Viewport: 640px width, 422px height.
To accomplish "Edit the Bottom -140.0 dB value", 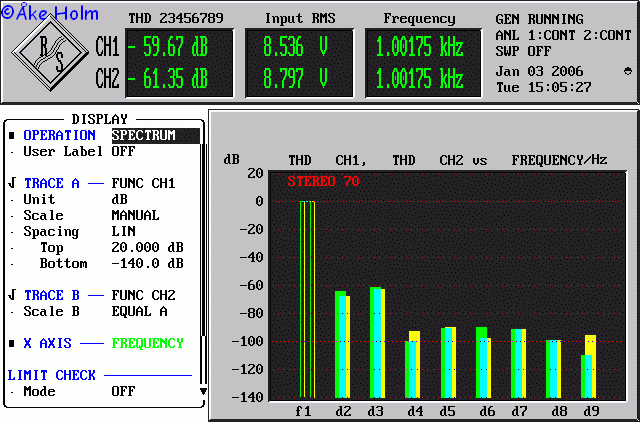I will tap(147, 263).
